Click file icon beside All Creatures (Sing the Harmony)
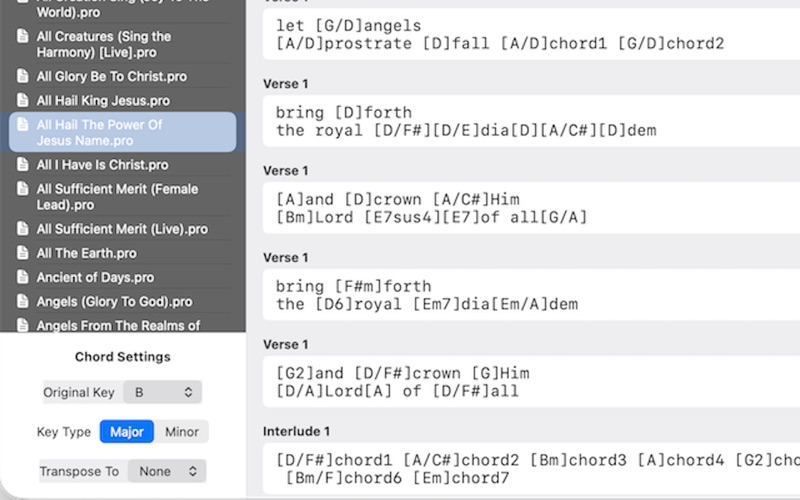800x500 pixels. click(22, 36)
